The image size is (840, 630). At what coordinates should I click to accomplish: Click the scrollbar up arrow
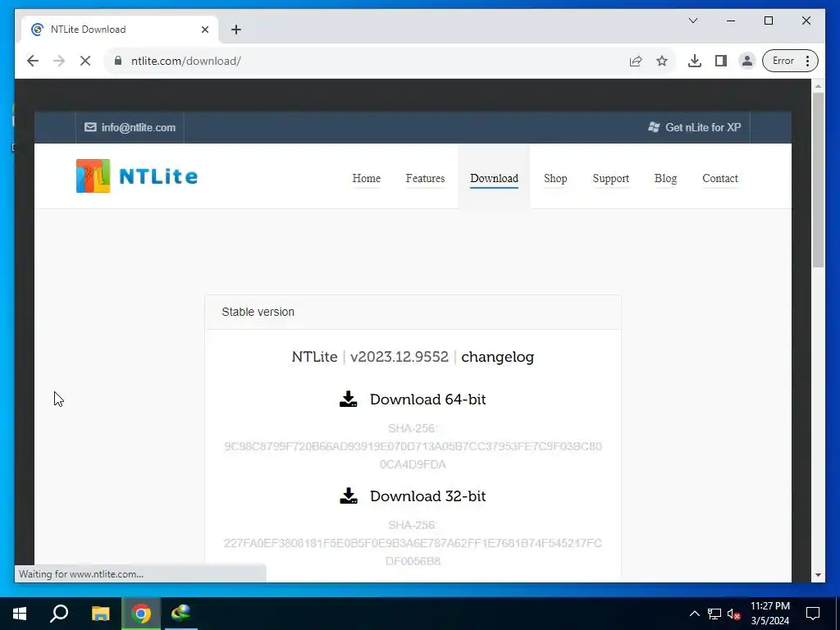[818, 85]
